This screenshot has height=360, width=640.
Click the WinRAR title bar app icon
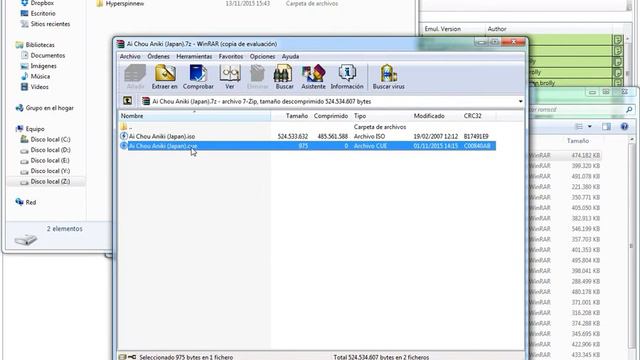pos(120,44)
